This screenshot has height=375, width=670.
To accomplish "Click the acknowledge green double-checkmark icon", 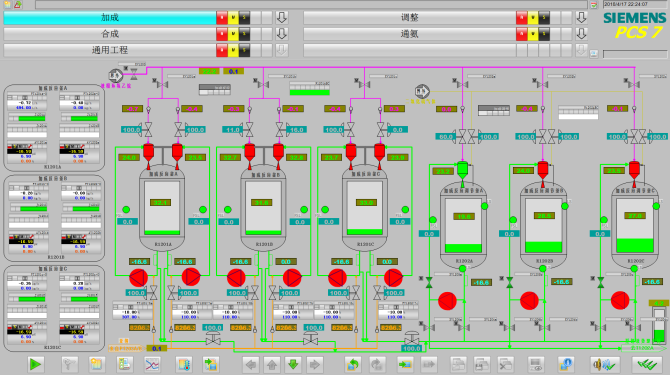I will [x=647, y=364].
